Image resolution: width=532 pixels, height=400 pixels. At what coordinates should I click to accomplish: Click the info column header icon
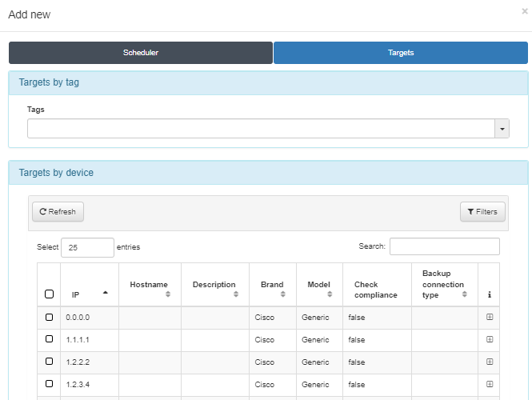(489, 294)
